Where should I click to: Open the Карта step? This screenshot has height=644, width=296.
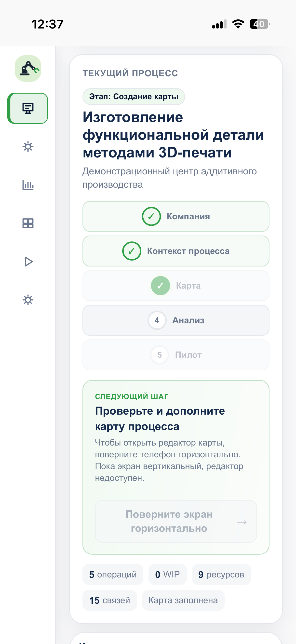(176, 285)
